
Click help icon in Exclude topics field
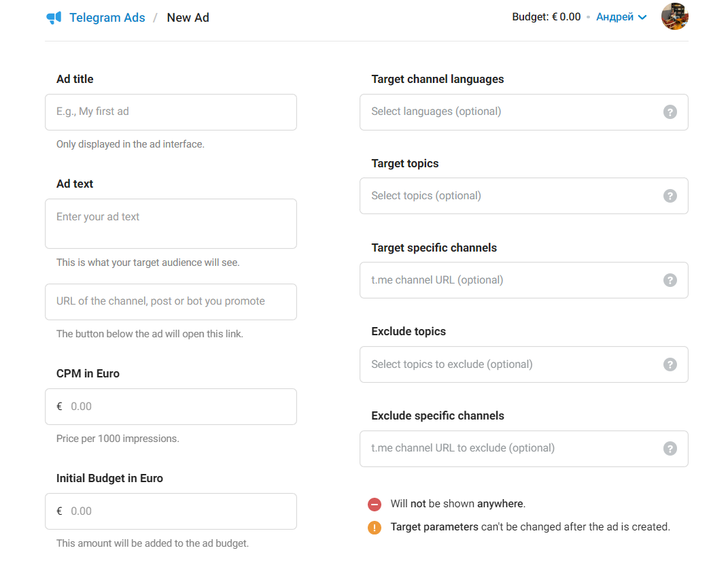(x=670, y=364)
